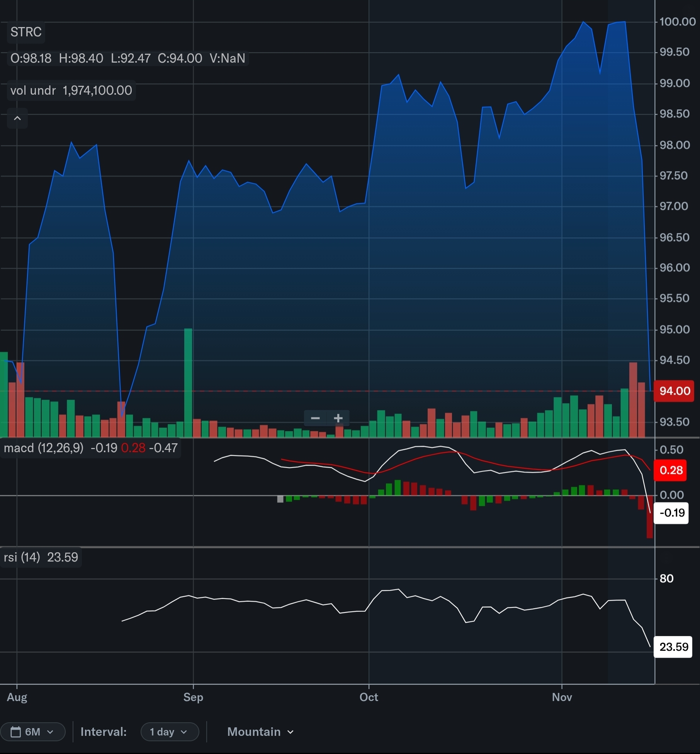Collapse the indicator legend with the chevron-up button
Screen dimensions: 700x754
[x=17, y=118]
